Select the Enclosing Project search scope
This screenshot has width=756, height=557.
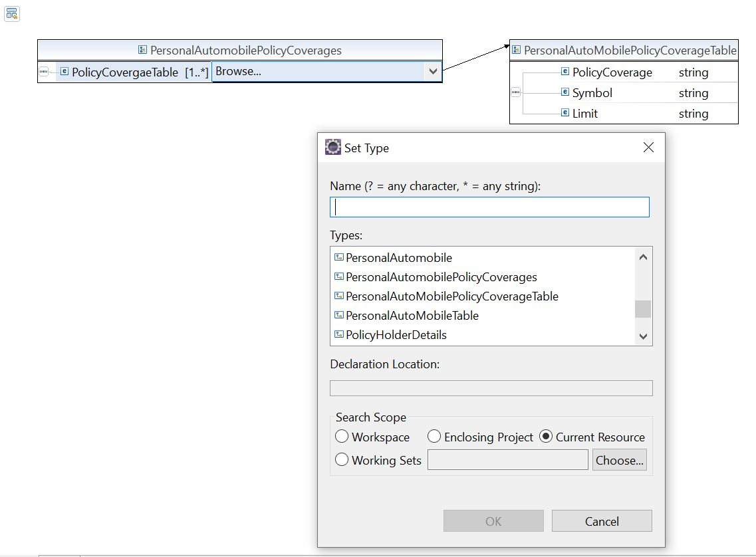(x=434, y=437)
